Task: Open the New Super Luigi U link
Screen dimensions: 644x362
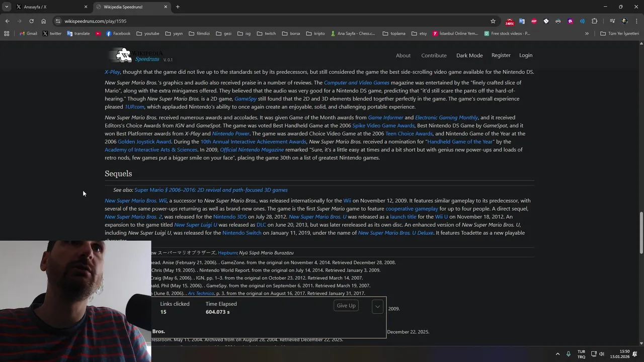Action: [196, 225]
